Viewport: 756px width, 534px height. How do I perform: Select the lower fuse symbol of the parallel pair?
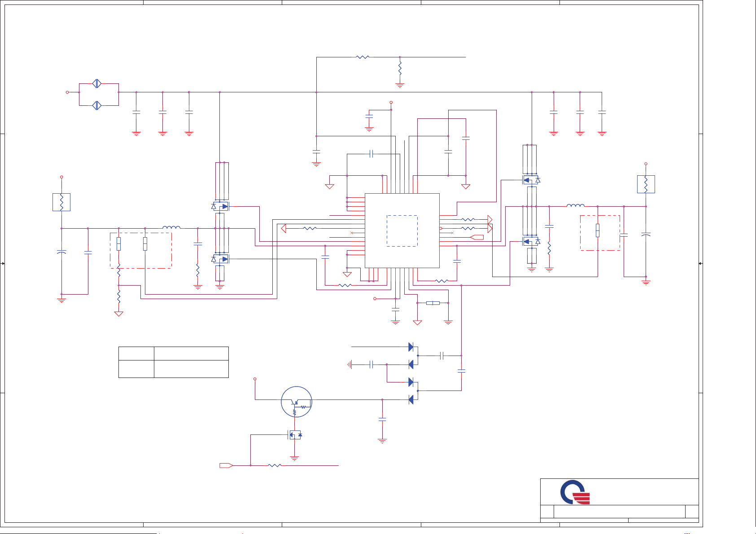coord(97,105)
